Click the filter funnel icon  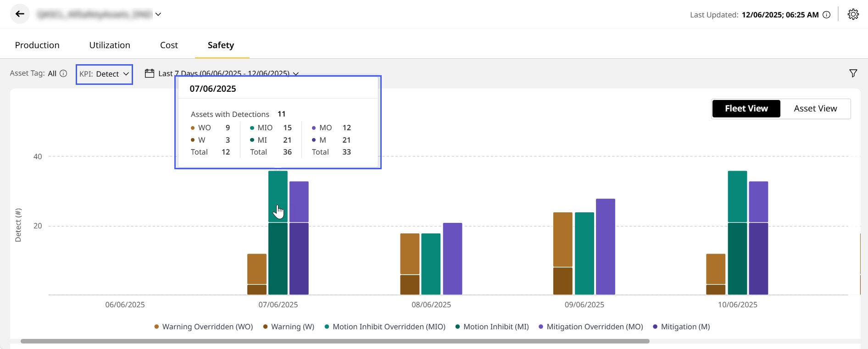pos(853,73)
